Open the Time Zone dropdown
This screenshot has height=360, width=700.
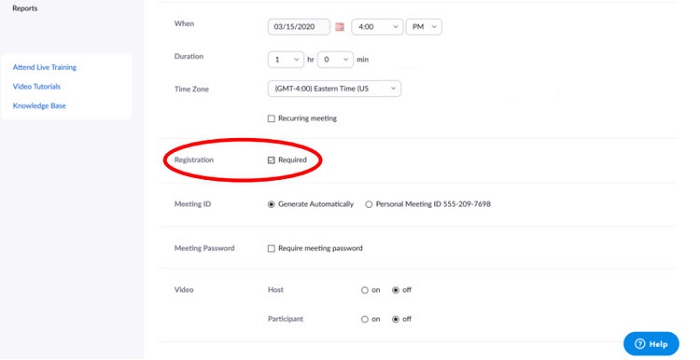pyautogui.click(x=334, y=88)
